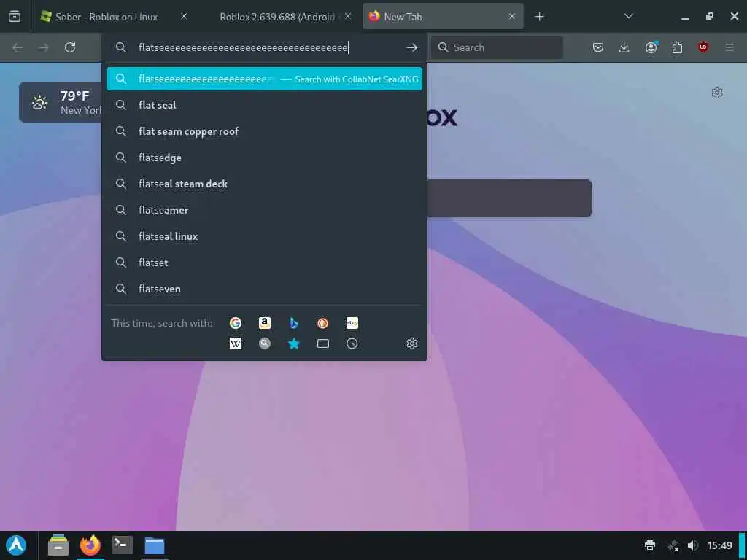Select the 'flatseamer' suggestion
This screenshot has height=560, width=747.
tap(264, 210)
